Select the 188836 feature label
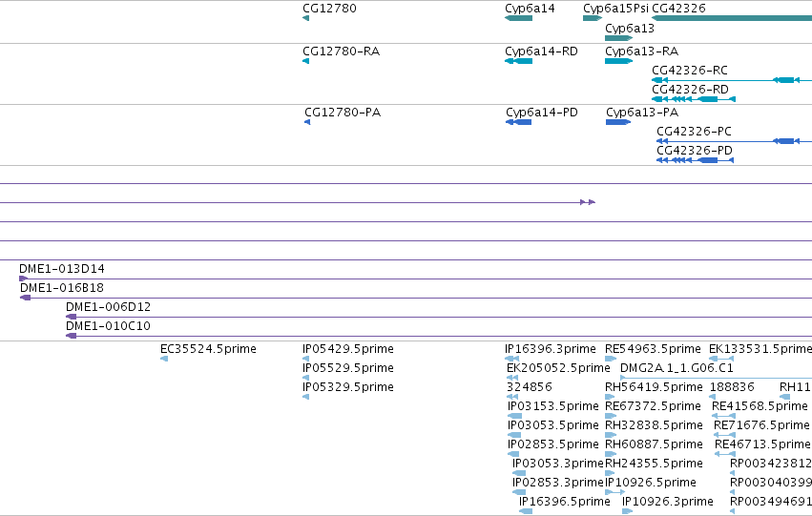This screenshot has height=516, width=812. (732, 387)
